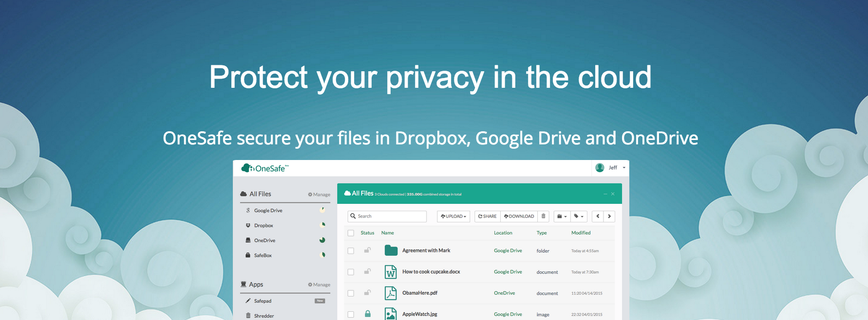Click the image icon for AppleWatch.jpg
This screenshot has width=868, height=320.
click(391, 314)
